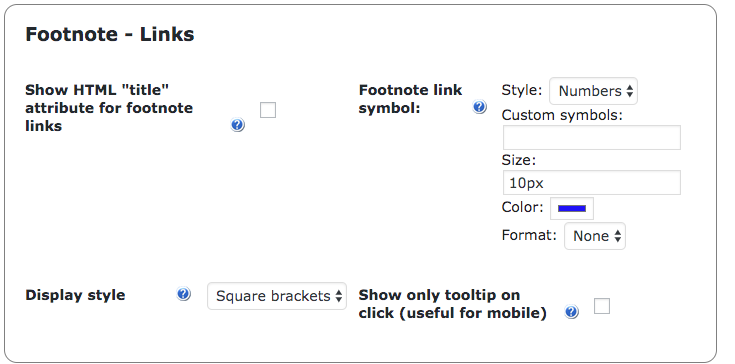Click the Show only tooltip on click label

tap(452, 304)
